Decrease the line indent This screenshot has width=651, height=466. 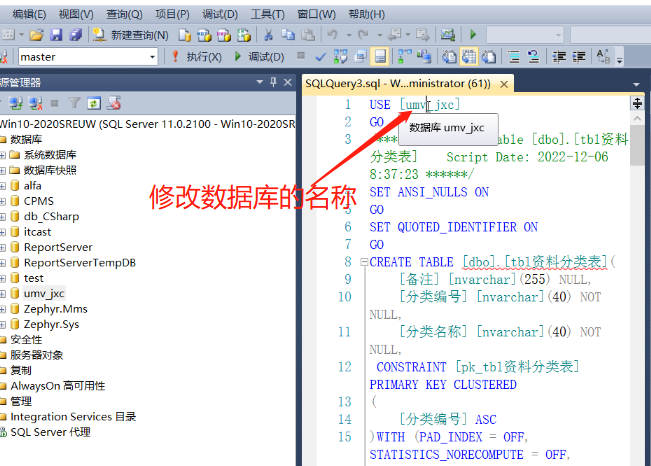coord(559,56)
